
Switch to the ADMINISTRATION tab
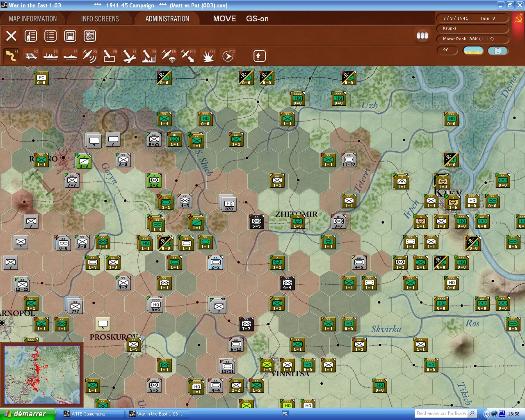(x=167, y=19)
